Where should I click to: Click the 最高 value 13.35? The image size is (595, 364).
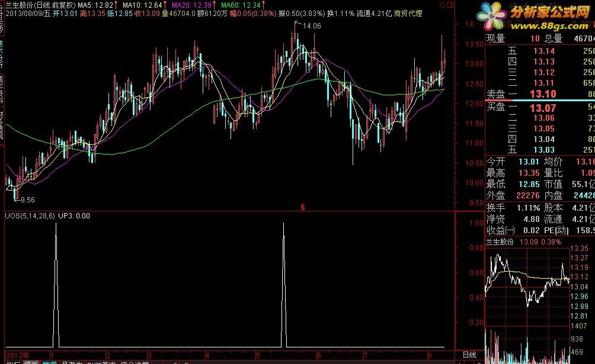pyautogui.click(x=529, y=173)
